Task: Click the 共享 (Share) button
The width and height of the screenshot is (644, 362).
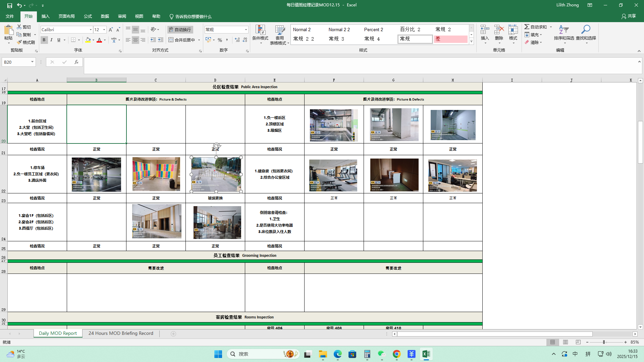Action: pyautogui.click(x=629, y=16)
